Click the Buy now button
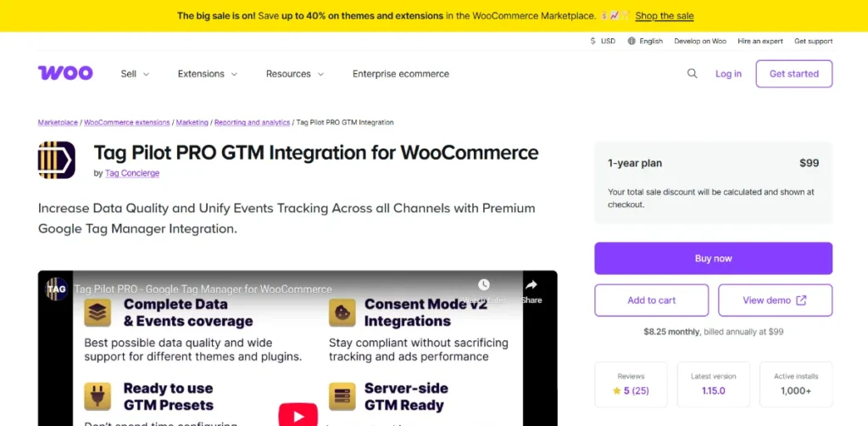The image size is (868, 426). pyautogui.click(x=714, y=258)
